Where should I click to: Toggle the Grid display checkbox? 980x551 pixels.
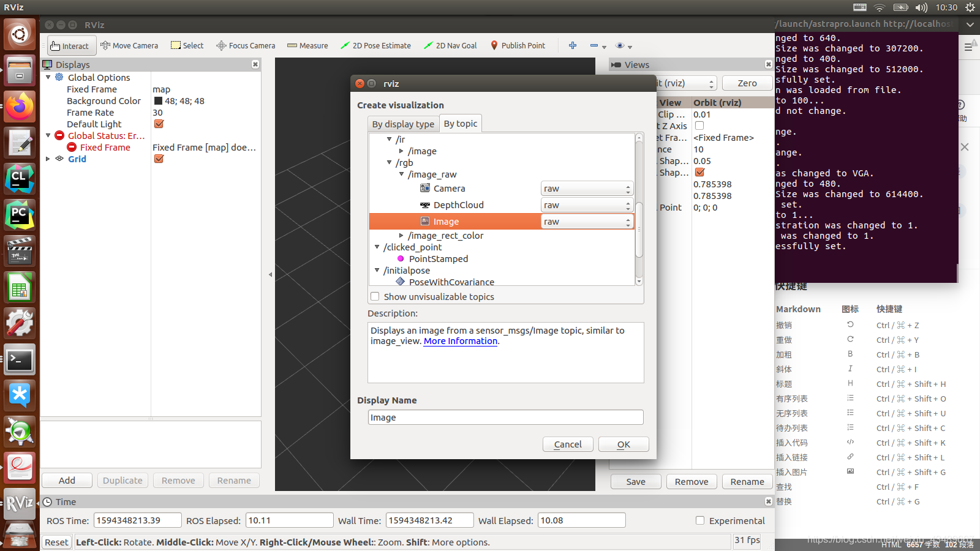[x=159, y=159]
